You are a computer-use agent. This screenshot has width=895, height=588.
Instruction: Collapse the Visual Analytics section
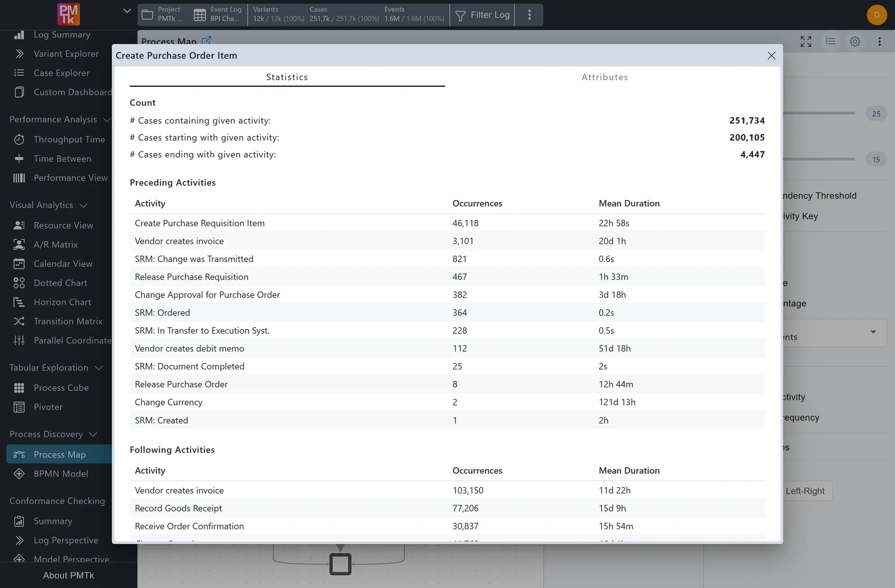[83, 205]
